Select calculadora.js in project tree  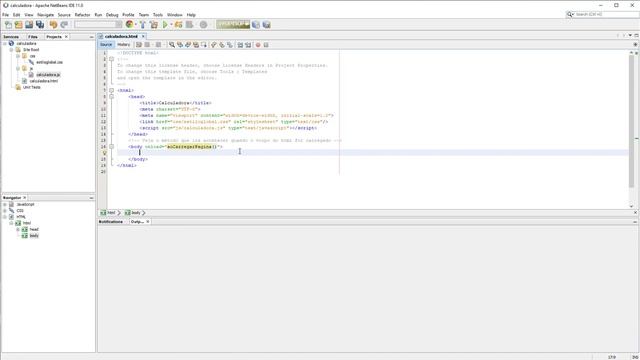pos(48,75)
